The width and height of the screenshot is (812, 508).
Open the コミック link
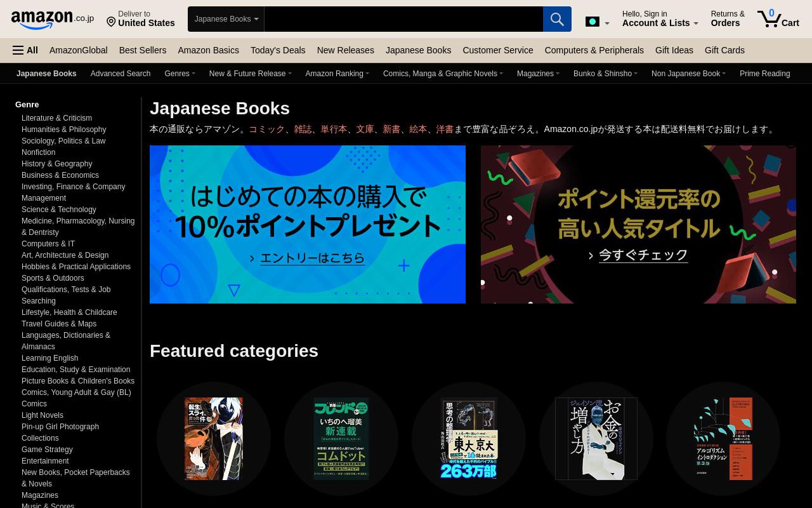click(x=266, y=129)
